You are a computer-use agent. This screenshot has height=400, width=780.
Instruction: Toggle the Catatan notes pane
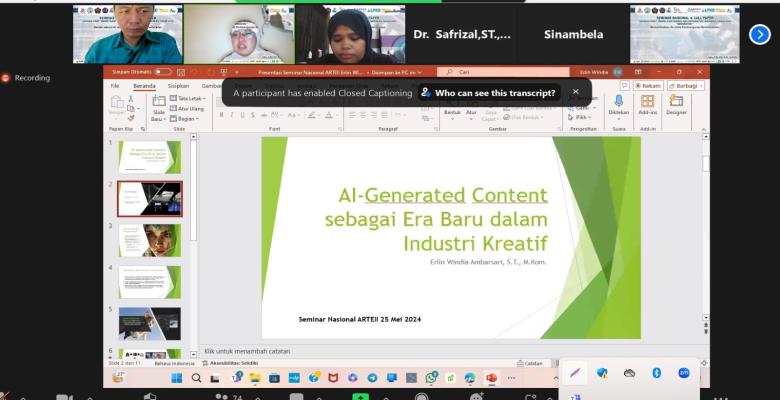click(533, 363)
